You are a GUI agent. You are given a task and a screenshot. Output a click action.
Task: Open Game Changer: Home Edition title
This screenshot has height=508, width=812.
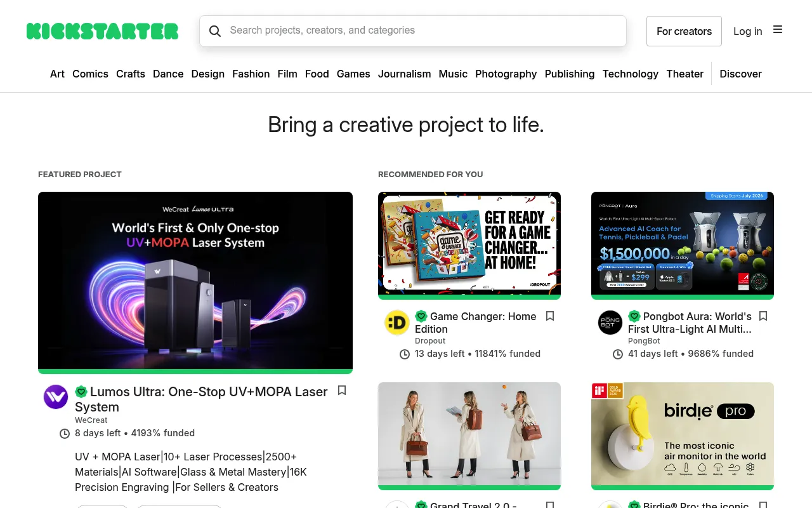tap(476, 323)
